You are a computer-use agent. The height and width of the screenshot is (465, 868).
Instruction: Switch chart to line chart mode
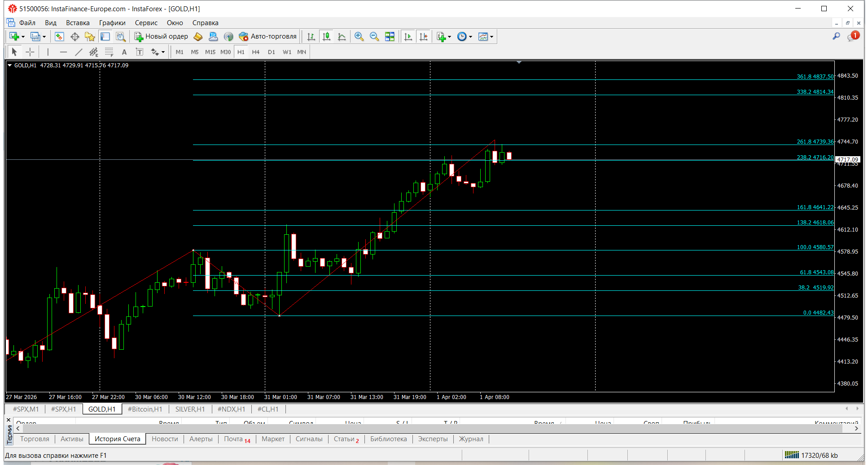click(x=342, y=37)
